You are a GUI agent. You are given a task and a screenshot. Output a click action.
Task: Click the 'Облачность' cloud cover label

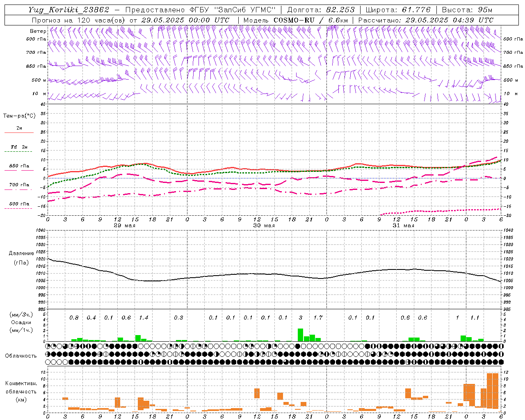click(x=21, y=356)
